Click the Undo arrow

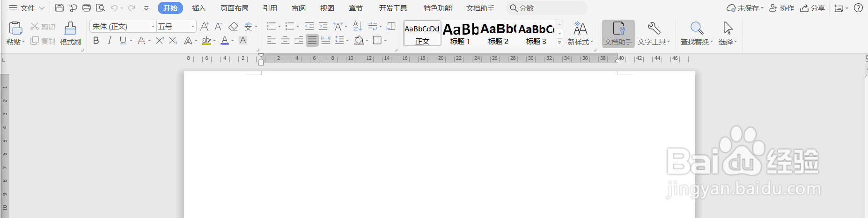pyautogui.click(x=114, y=8)
